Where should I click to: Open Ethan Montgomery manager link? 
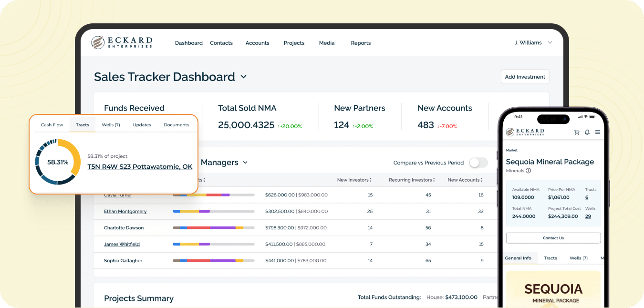(x=125, y=212)
